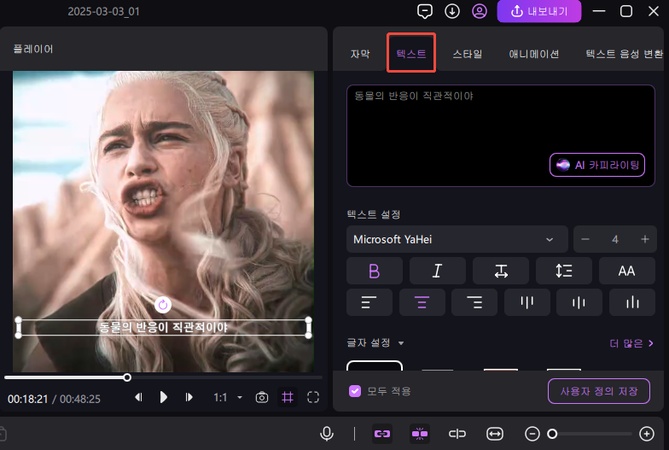
Task: Toggle the timeline auto snapping icon
Action: [419, 434]
